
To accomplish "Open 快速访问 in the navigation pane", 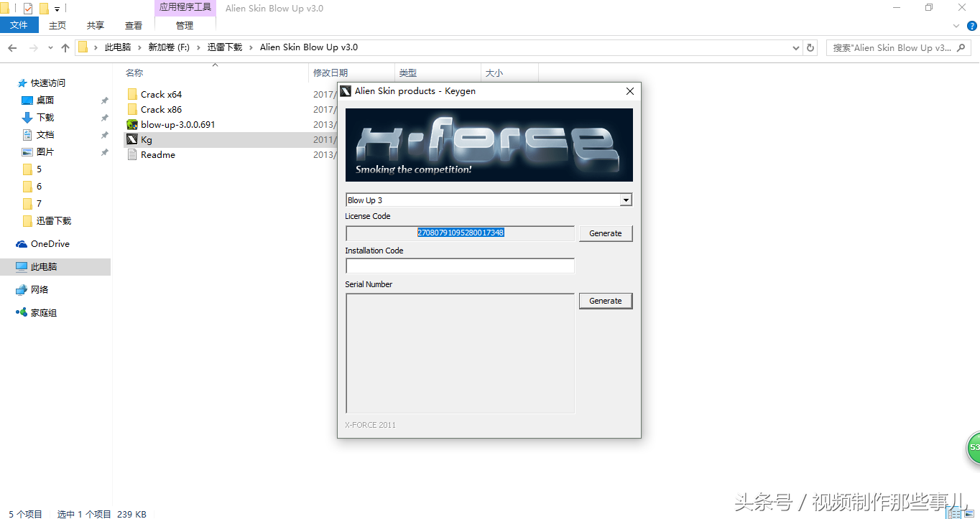I will click(47, 83).
